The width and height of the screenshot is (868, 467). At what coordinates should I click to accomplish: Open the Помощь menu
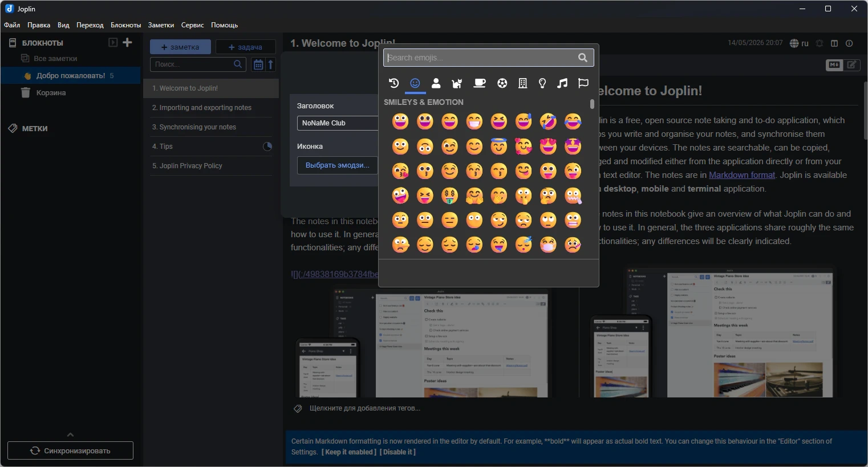click(224, 25)
